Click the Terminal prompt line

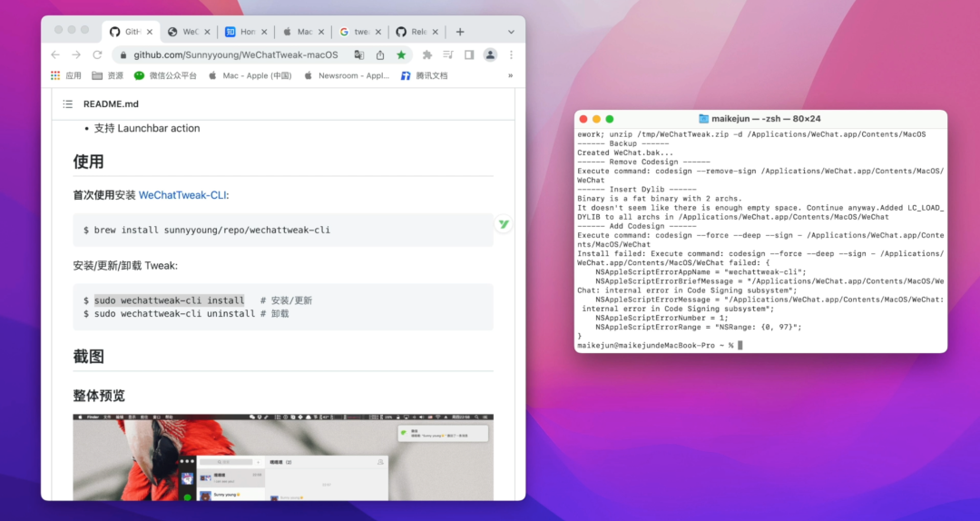(660, 345)
